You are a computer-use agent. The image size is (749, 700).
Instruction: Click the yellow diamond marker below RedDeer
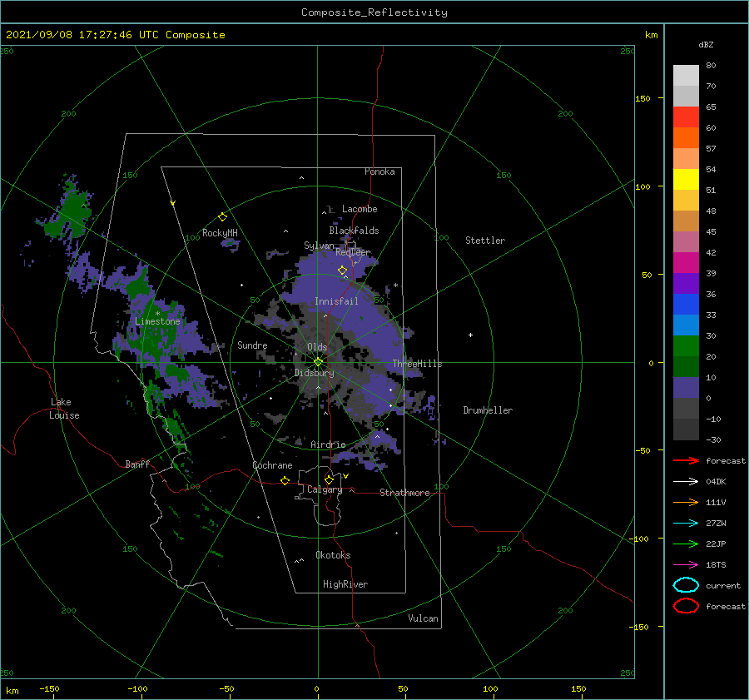[x=342, y=271]
